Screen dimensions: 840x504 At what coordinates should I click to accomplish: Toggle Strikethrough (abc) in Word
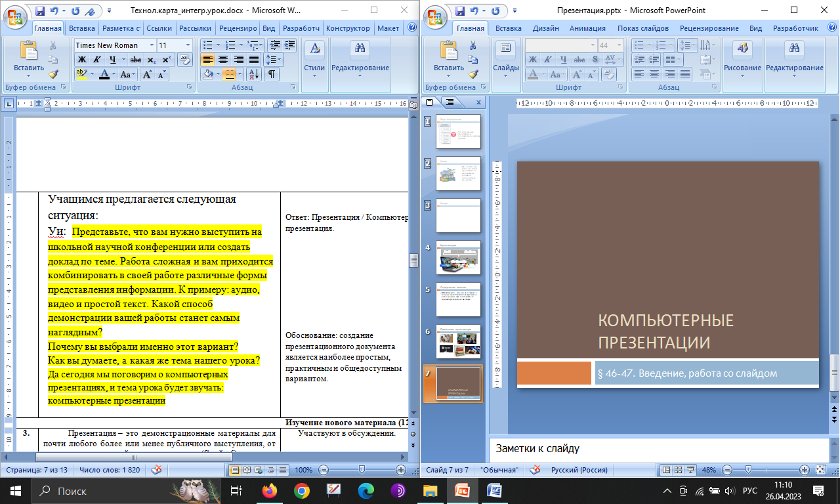pyautogui.click(x=136, y=60)
